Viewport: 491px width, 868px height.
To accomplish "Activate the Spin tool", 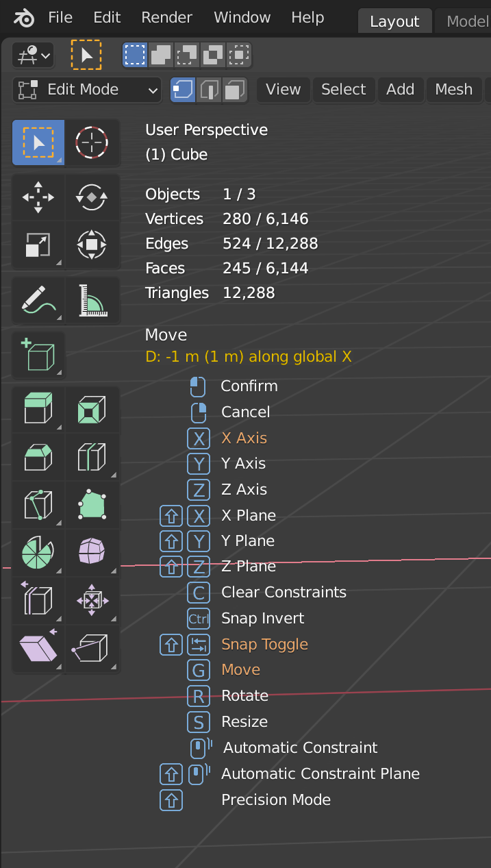I will (x=38, y=552).
